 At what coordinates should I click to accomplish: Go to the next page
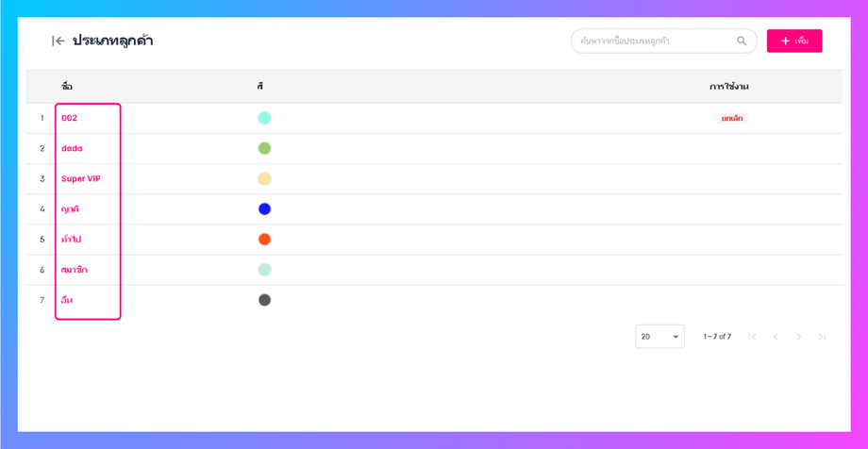[799, 337]
